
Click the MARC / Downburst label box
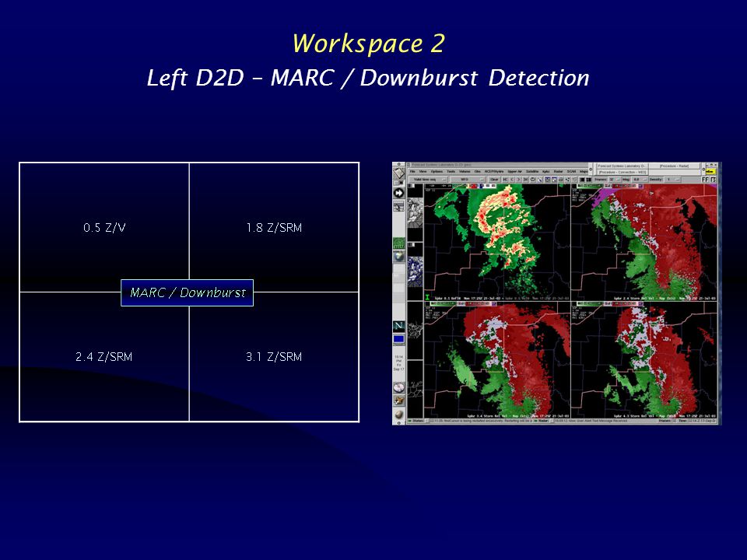click(188, 292)
